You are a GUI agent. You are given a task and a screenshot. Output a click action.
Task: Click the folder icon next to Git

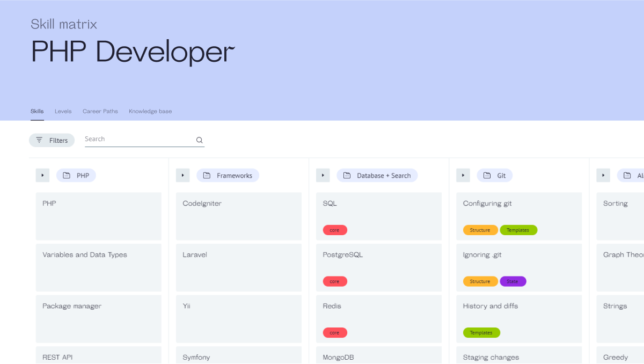[487, 176]
